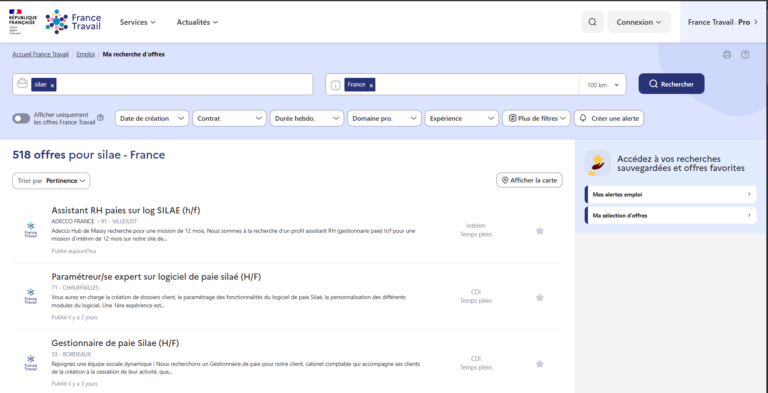Expand the 'Domaine pro.' filter
The height and width of the screenshot is (393, 768).
click(x=384, y=118)
